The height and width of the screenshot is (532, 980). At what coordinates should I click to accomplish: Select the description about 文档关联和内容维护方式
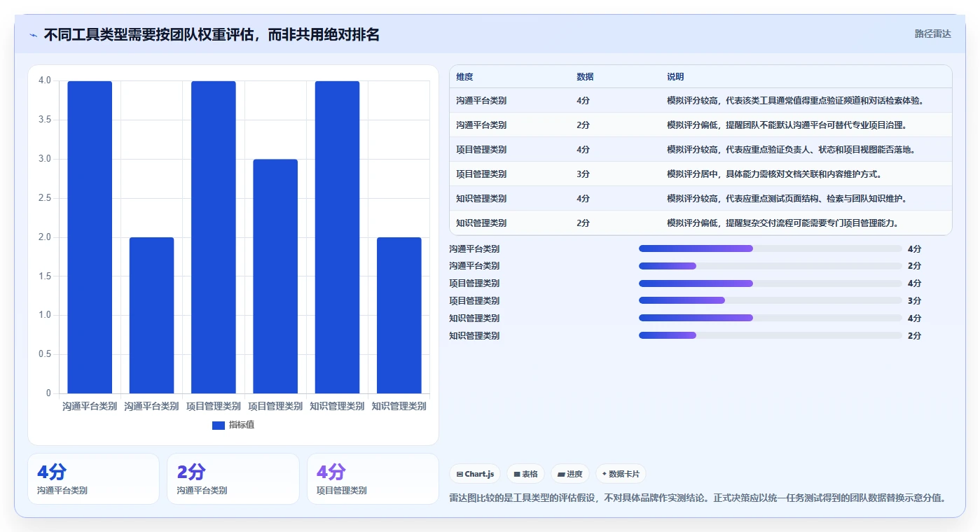[x=774, y=174]
